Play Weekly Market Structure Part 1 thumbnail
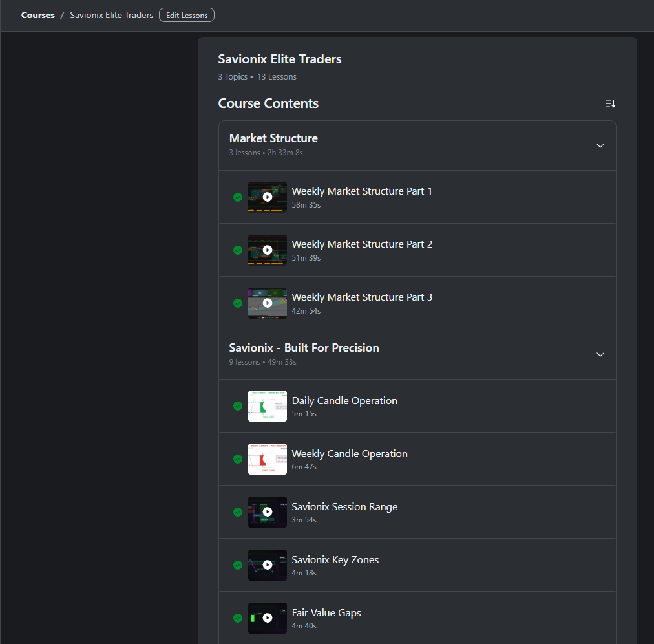 coord(268,197)
